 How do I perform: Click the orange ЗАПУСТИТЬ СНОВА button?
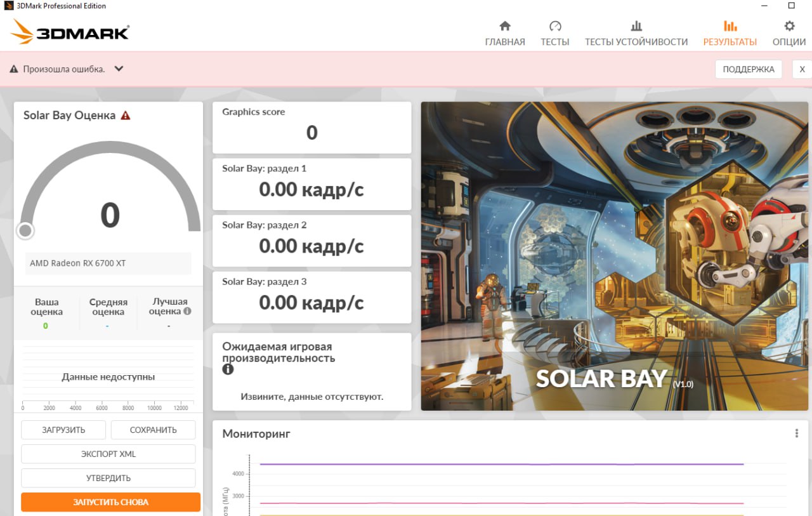click(x=110, y=502)
